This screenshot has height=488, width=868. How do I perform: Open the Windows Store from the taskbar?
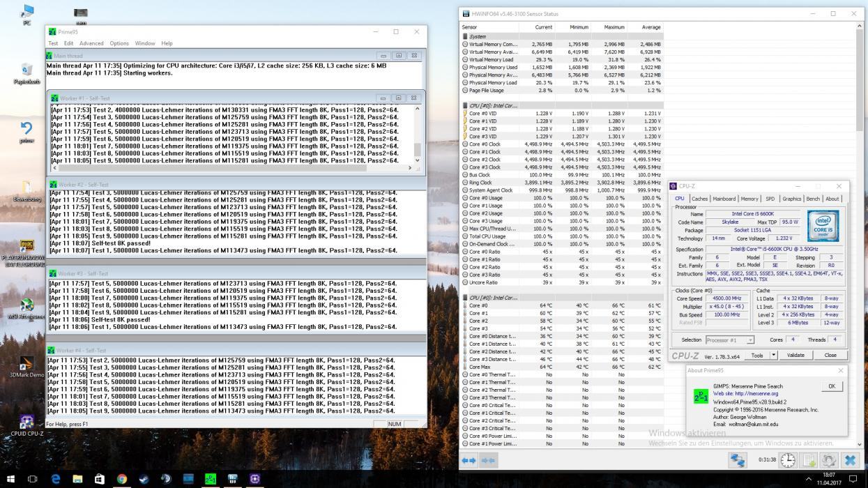click(x=100, y=479)
